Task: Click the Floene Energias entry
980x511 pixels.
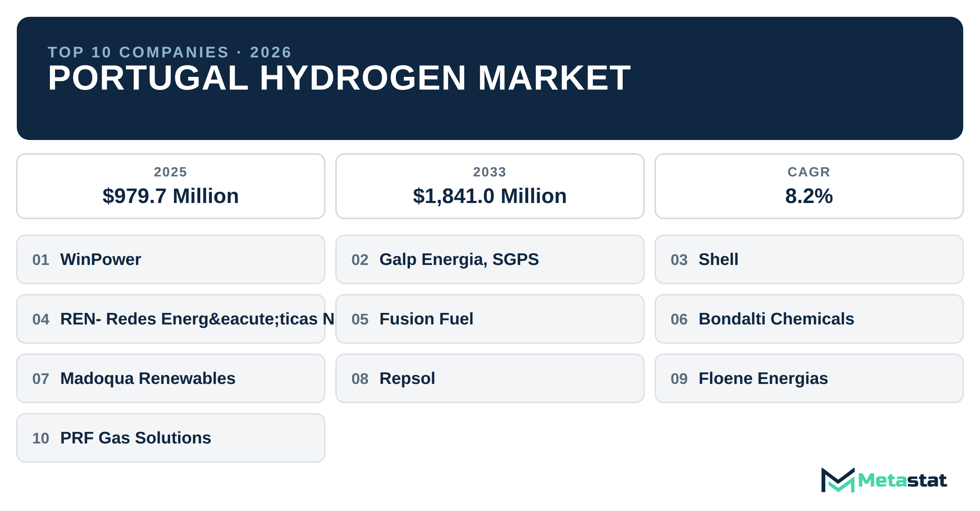Action: click(x=809, y=378)
